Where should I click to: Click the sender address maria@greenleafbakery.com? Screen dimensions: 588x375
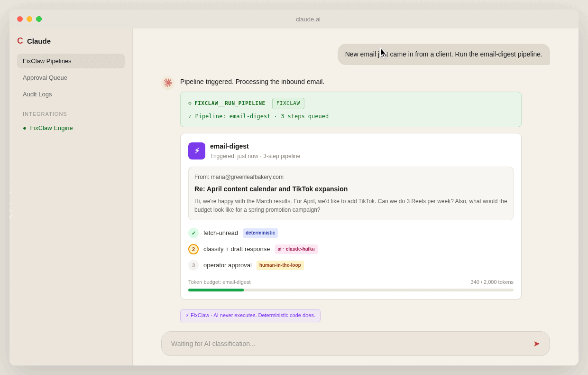247,177
